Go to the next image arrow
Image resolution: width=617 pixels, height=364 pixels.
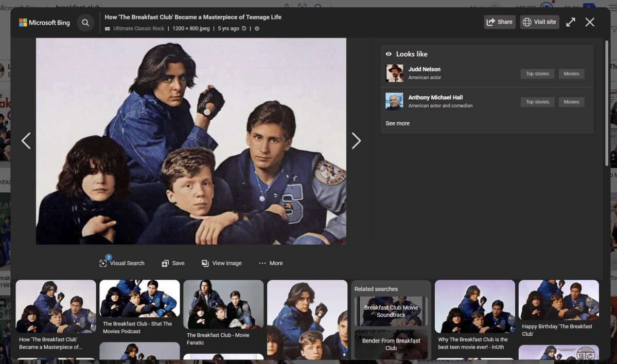356,141
